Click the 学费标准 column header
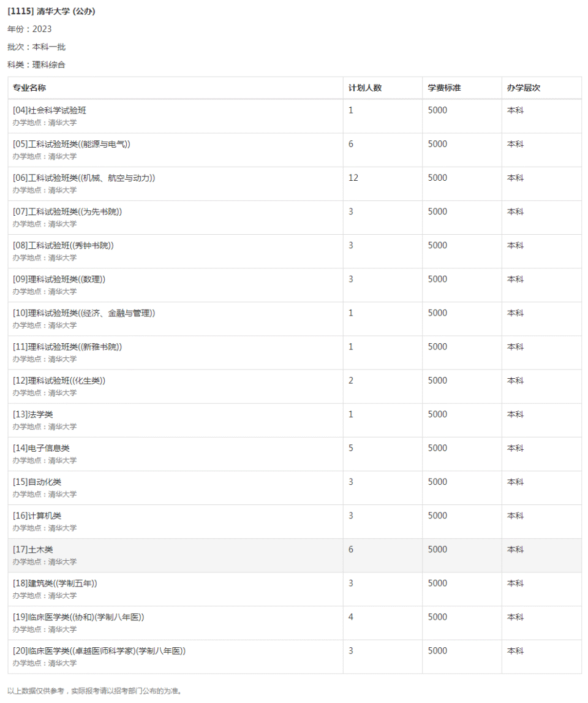This screenshot has height=703, width=588. [444, 88]
